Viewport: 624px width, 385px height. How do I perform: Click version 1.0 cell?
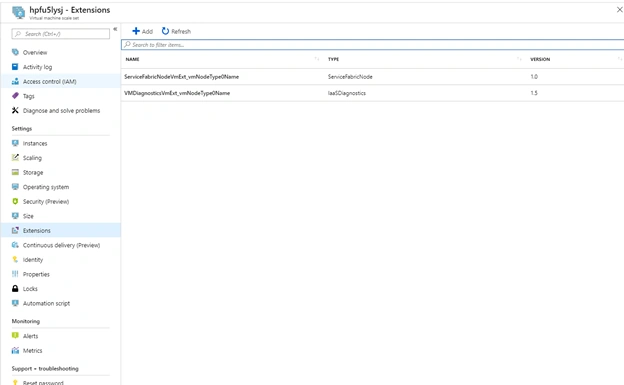pyautogui.click(x=534, y=76)
